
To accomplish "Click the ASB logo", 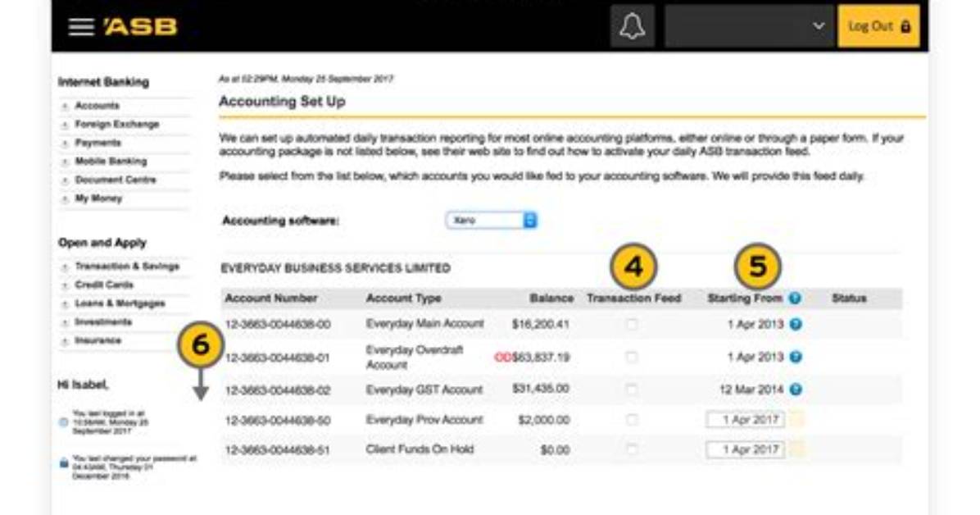I will click(x=141, y=27).
